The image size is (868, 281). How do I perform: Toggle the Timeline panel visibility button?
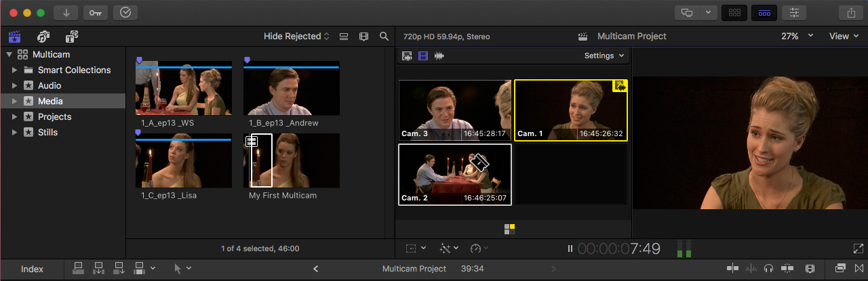tap(764, 12)
